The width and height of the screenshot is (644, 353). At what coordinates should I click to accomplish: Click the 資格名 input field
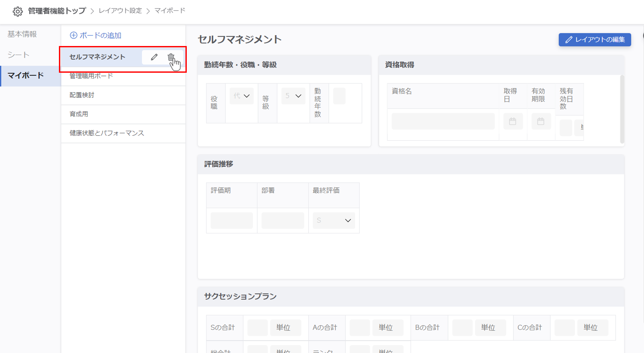click(x=443, y=121)
